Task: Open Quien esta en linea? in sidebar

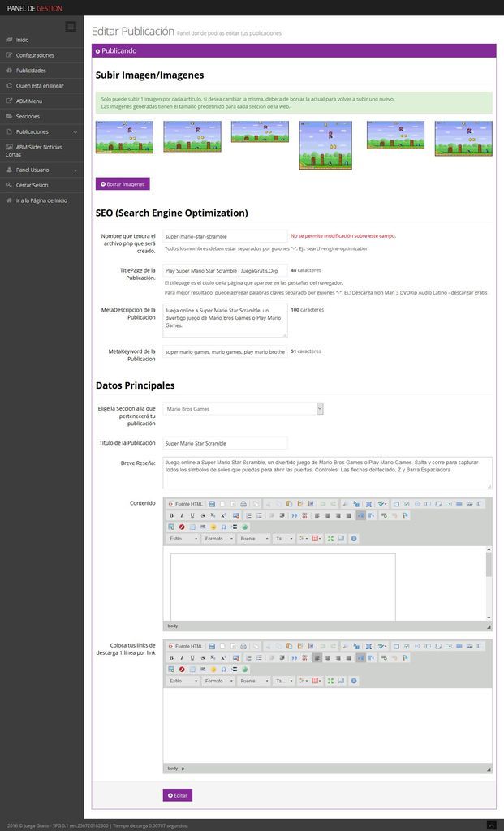Action: [x=42, y=86]
